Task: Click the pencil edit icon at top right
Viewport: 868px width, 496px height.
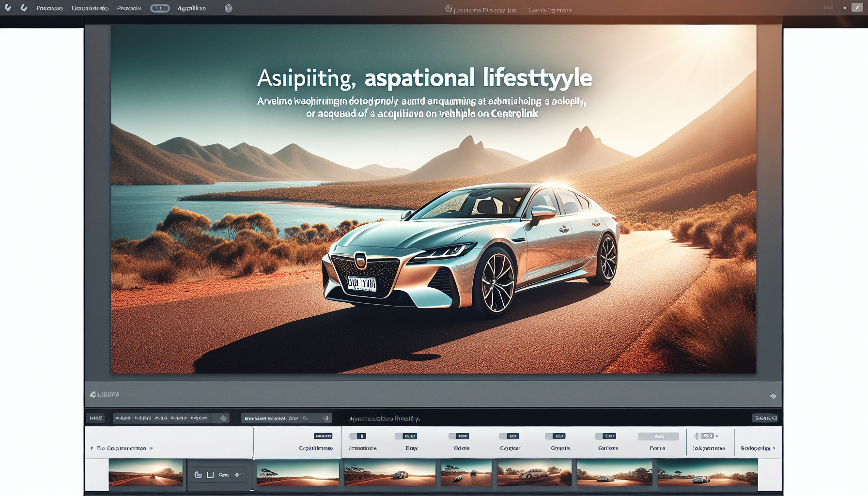Action: coord(857,8)
